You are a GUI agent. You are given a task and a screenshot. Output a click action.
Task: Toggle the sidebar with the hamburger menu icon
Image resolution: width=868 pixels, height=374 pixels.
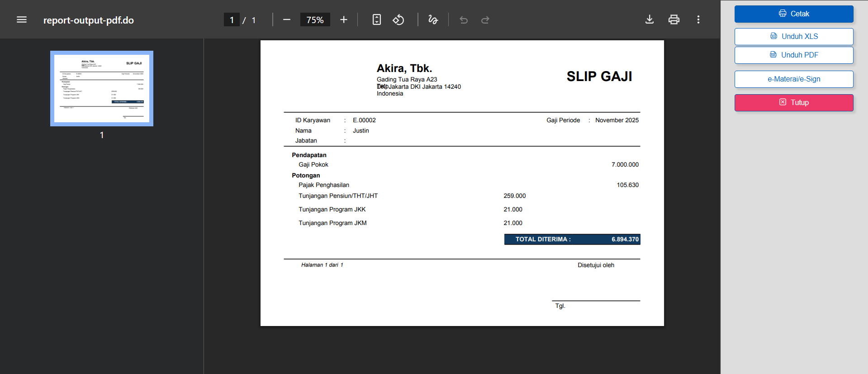click(22, 20)
